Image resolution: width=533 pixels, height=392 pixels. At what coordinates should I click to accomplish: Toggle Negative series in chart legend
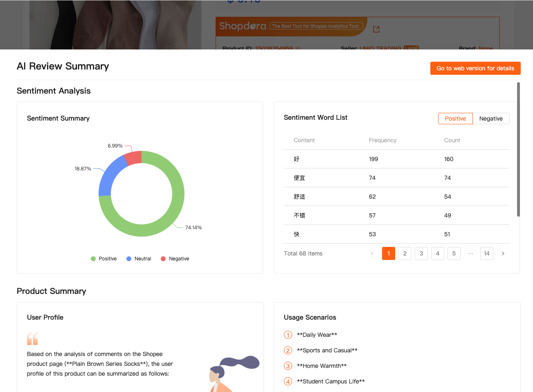tap(175, 259)
